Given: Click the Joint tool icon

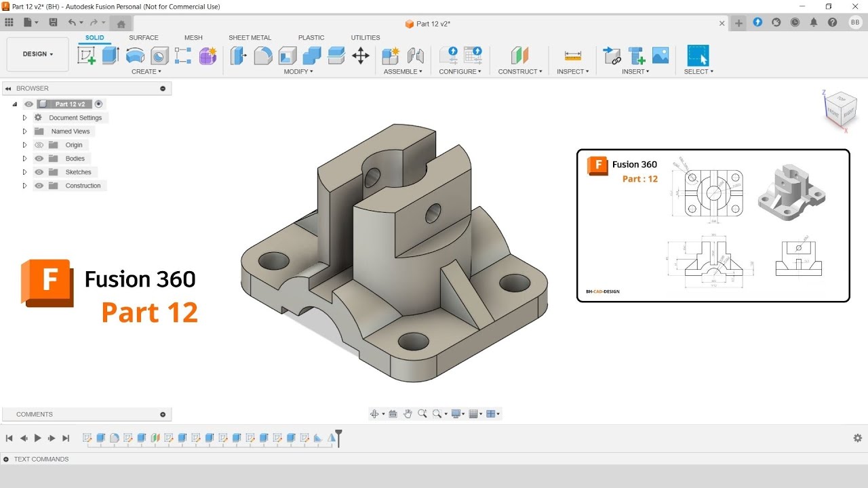Looking at the screenshot, I should tap(415, 56).
